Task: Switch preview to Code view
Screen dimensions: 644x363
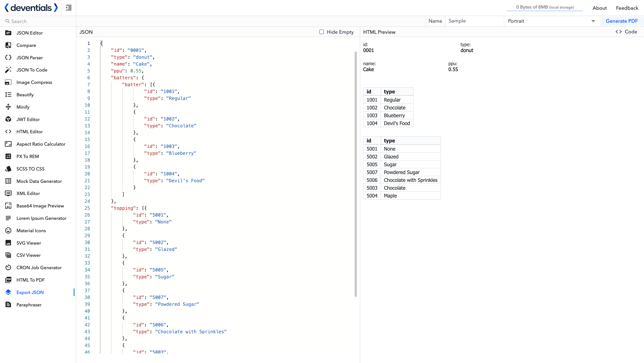Action: pos(626,32)
